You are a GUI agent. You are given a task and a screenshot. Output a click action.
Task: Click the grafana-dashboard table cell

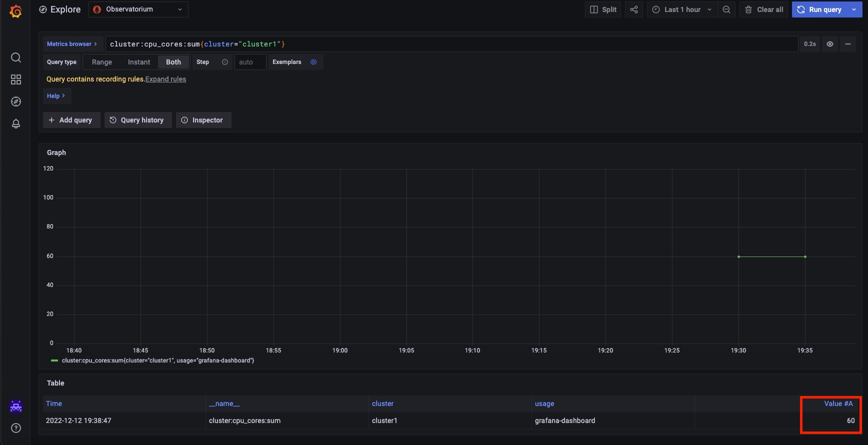tap(613, 420)
